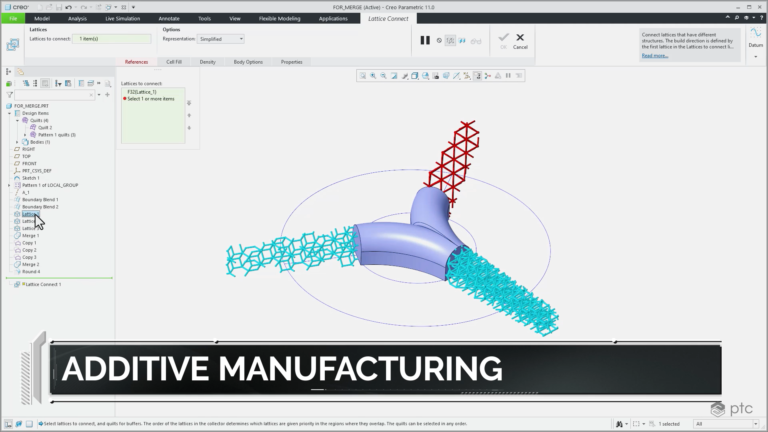Open the Layer Tree tab icon
768x432 pixels.
point(21,72)
